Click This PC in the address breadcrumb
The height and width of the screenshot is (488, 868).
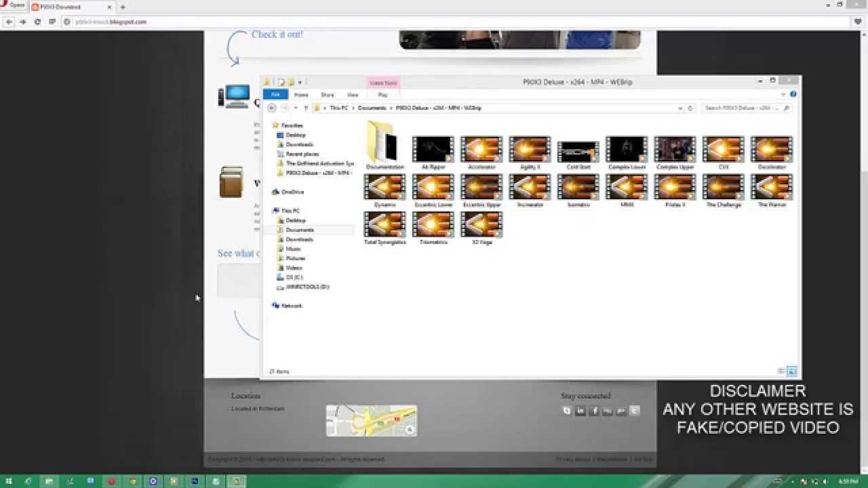click(x=339, y=108)
